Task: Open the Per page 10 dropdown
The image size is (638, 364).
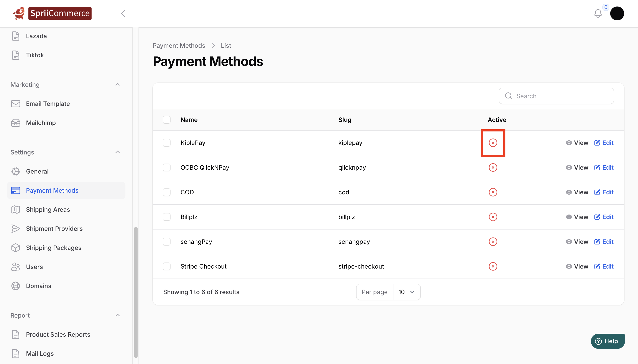Action: (x=406, y=292)
